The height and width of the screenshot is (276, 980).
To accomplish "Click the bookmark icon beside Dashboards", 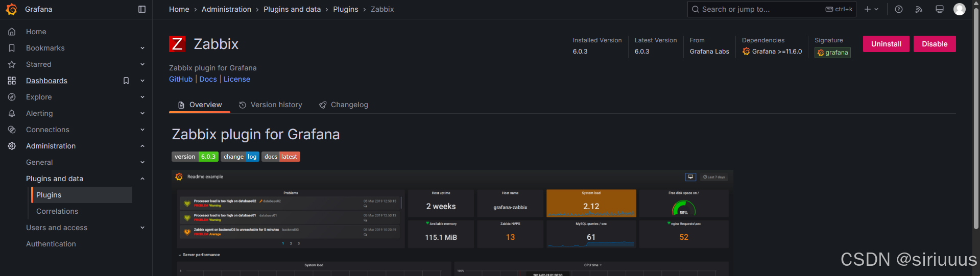I will tap(126, 81).
